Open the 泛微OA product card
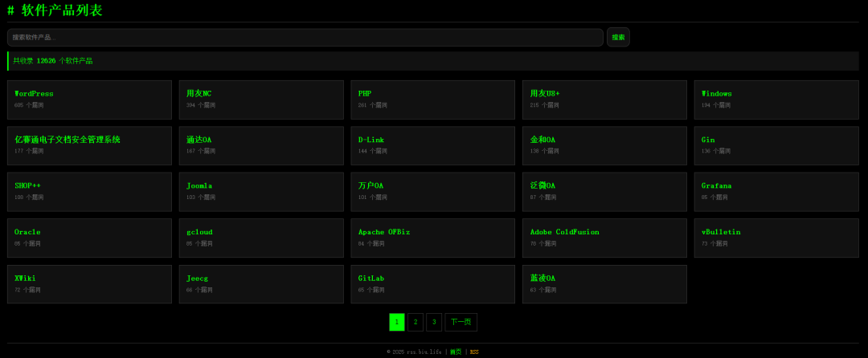 tap(605, 192)
